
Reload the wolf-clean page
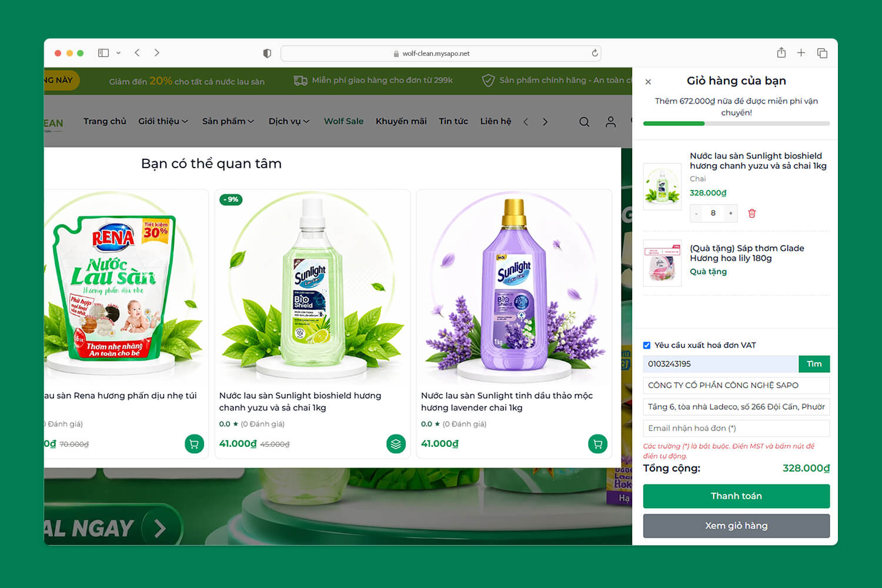coord(594,53)
